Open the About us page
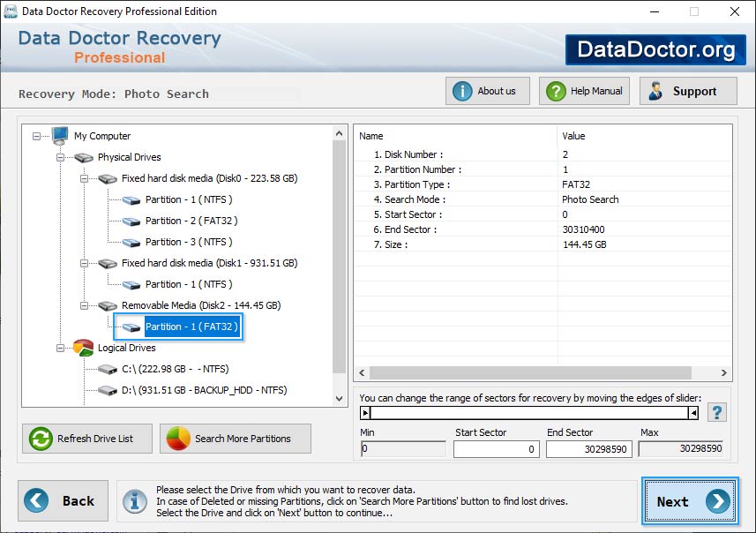Screen dimensions: 756x533 488,91
